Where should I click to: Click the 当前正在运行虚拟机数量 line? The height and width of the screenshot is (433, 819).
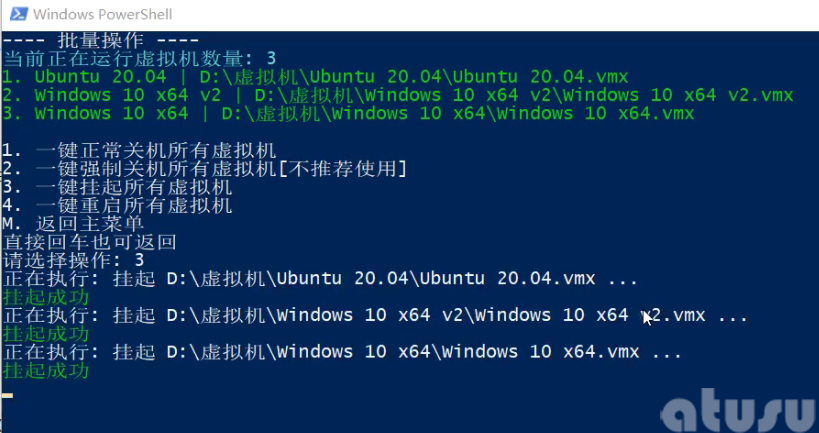140,59
